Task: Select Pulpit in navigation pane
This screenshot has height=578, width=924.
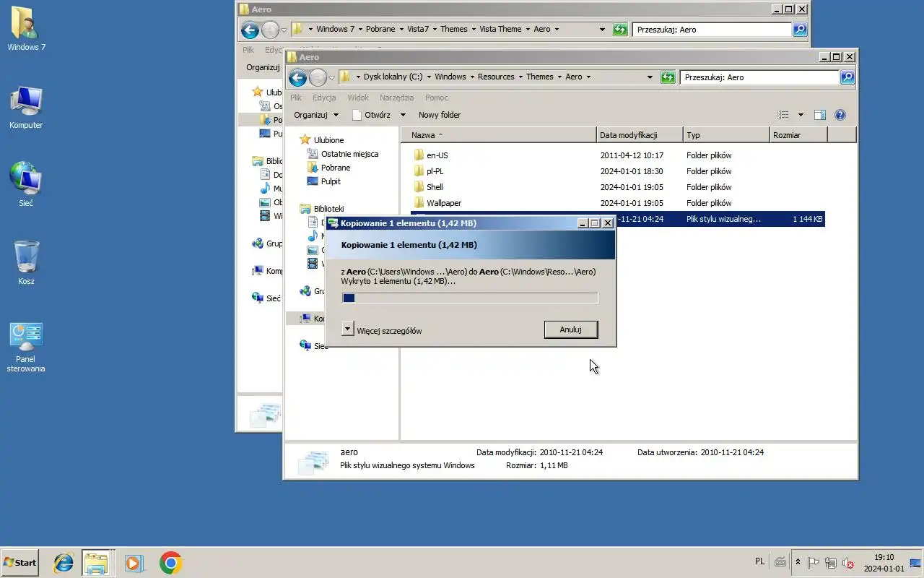Action: (323, 181)
